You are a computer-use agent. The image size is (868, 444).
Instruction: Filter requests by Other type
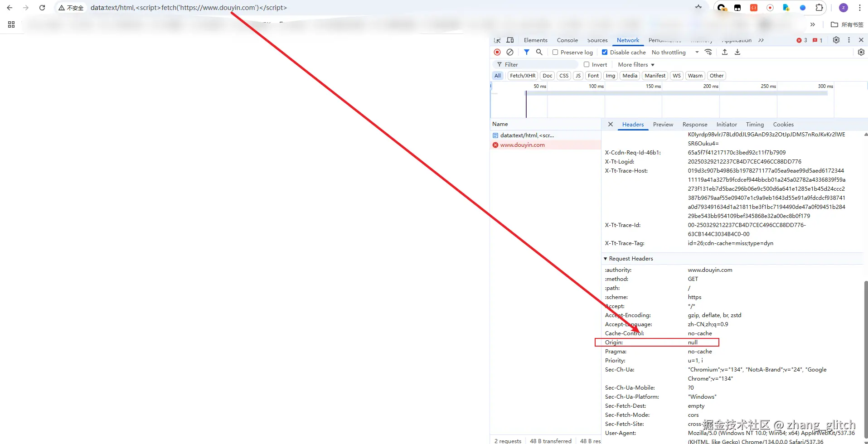(x=717, y=76)
